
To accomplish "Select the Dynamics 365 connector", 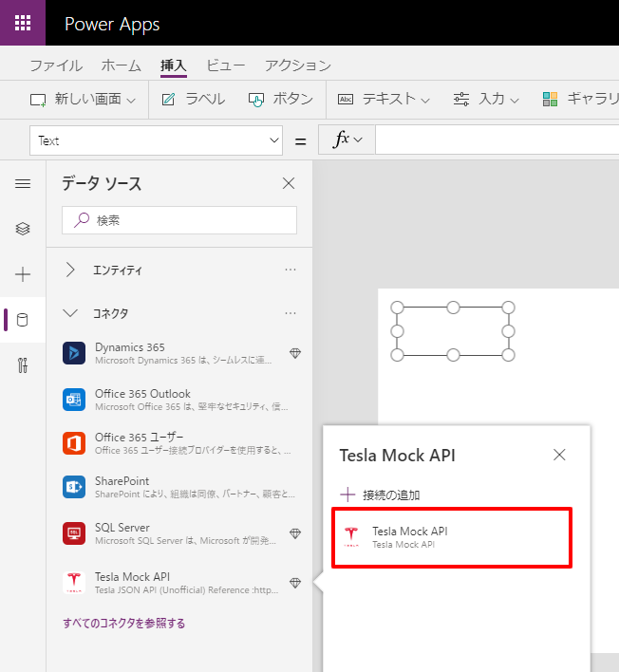I will tap(179, 353).
